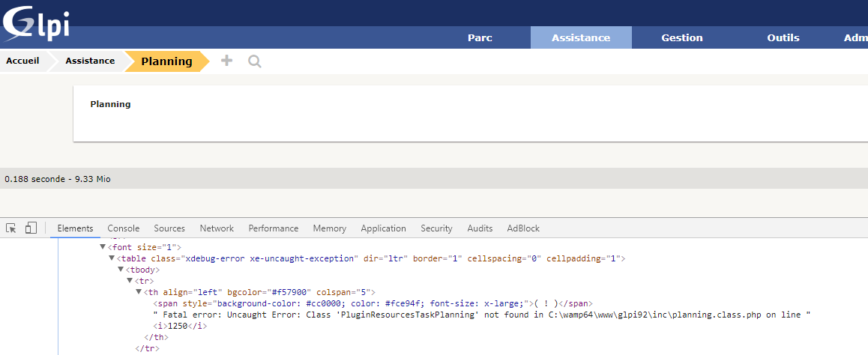Screen dimensions: 868x355
Task: Switch to the Audits tab
Action: (x=480, y=228)
